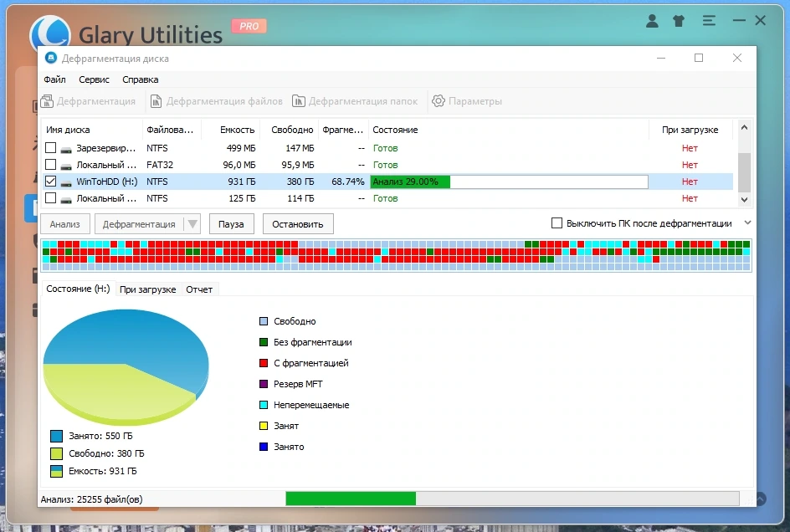Uncheck the WinToHDD (H:) checkbox
The image size is (790, 532).
tap(50, 181)
